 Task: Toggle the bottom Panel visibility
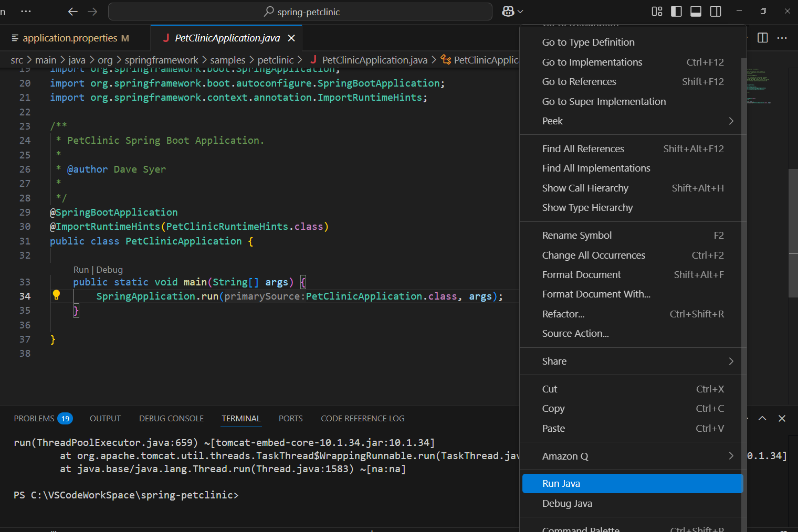click(696, 12)
